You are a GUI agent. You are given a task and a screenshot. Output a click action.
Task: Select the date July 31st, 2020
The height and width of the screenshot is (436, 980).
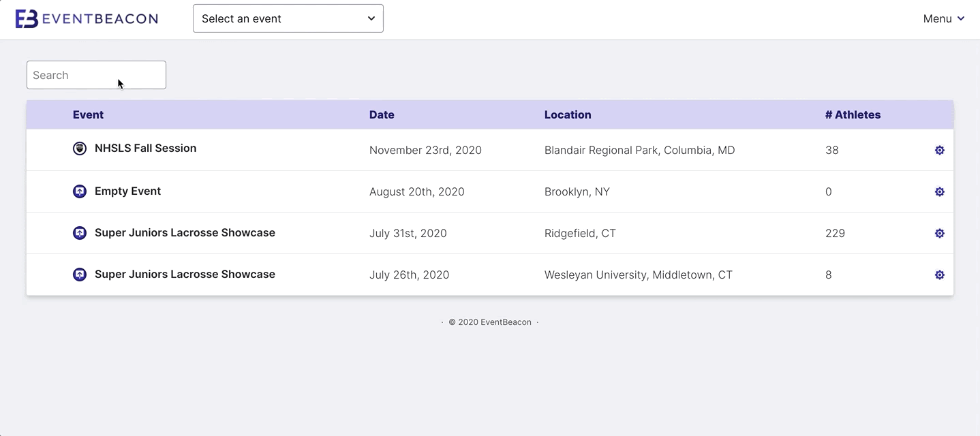tap(408, 234)
